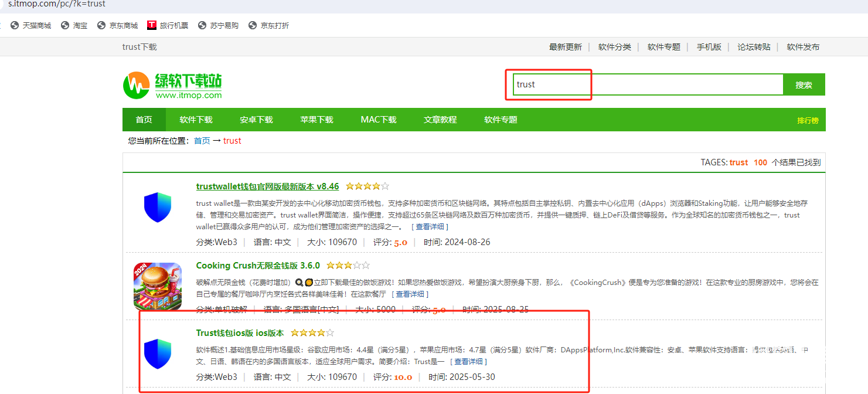Open the 苏宁易购 bookmark

pyautogui.click(x=219, y=26)
